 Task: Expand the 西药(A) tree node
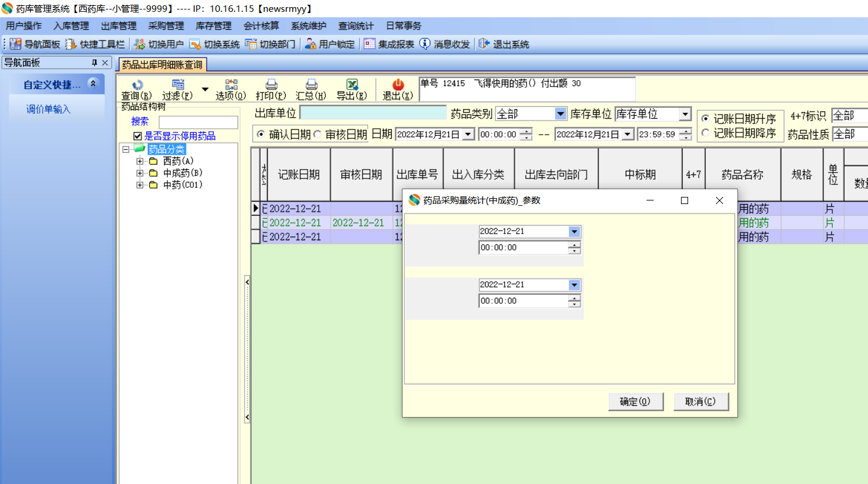coord(140,161)
